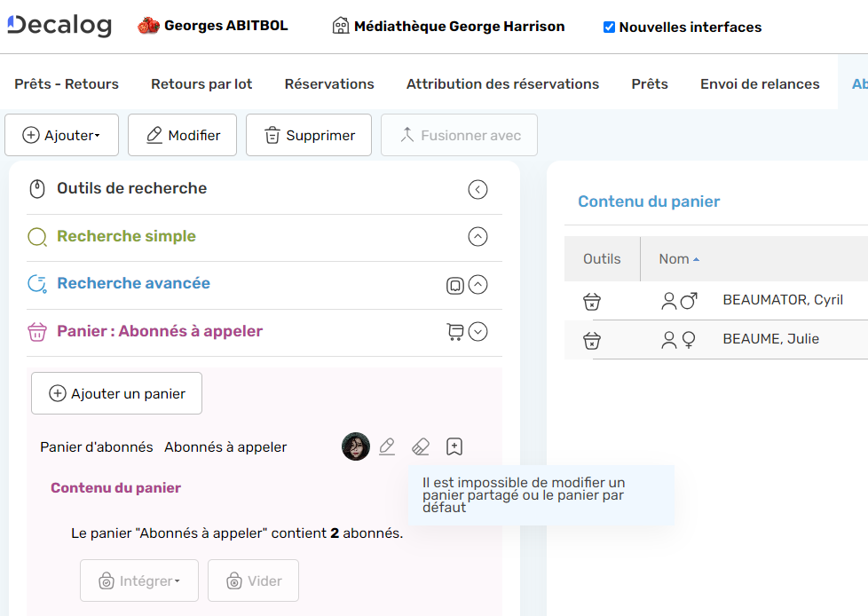Open the Ajouter dropdown
The width and height of the screenshot is (868, 616).
61,134
